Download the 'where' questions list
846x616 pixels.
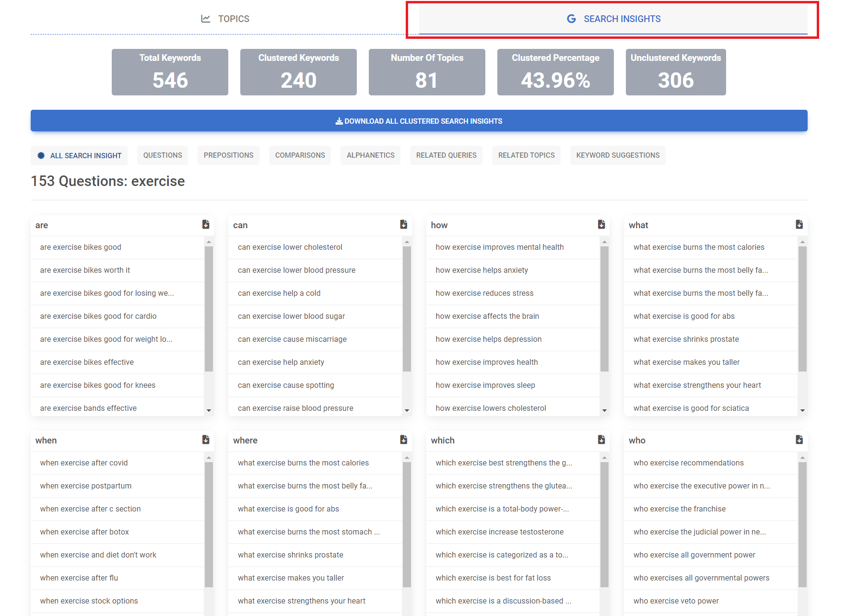(x=404, y=440)
